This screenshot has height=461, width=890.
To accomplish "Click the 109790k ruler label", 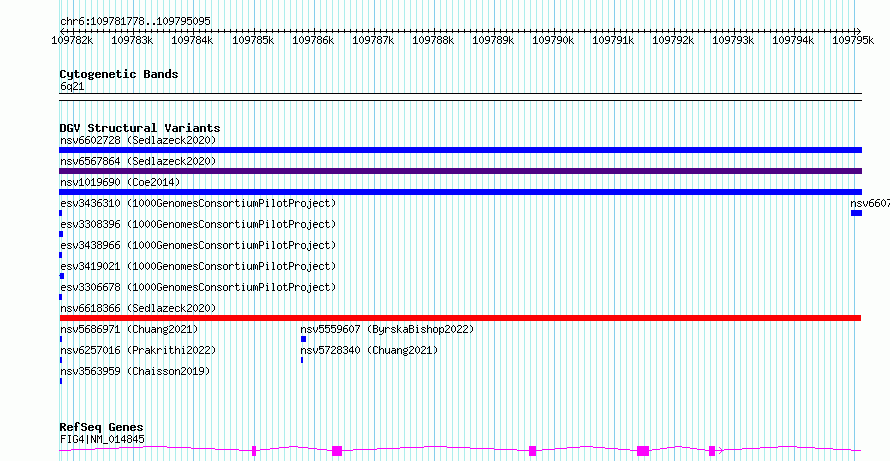I will click(x=554, y=40).
